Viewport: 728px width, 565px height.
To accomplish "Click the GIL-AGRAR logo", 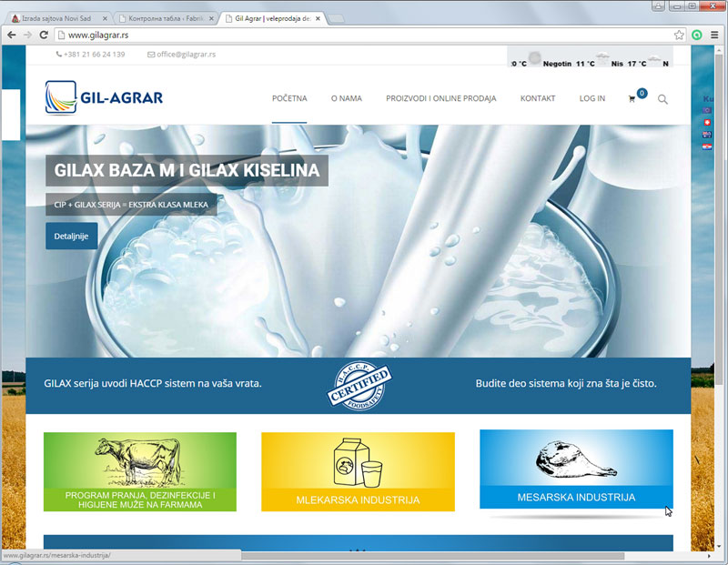I will point(104,98).
